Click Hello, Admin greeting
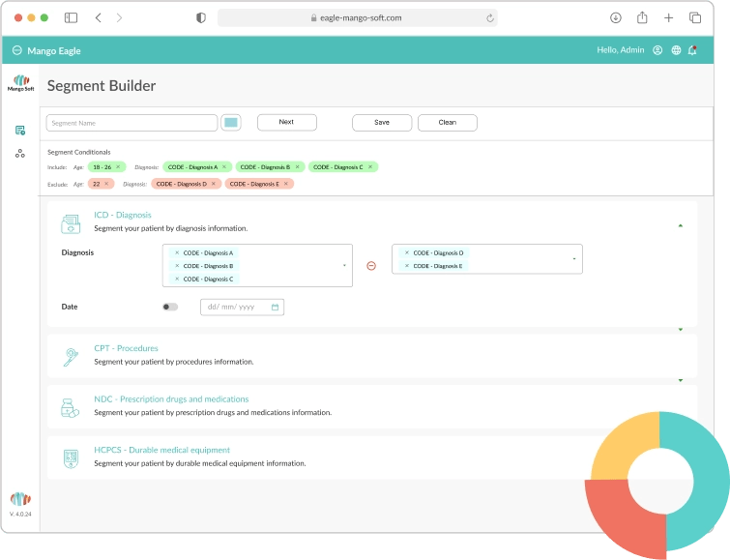Screen dimensions: 730x560 point(621,50)
